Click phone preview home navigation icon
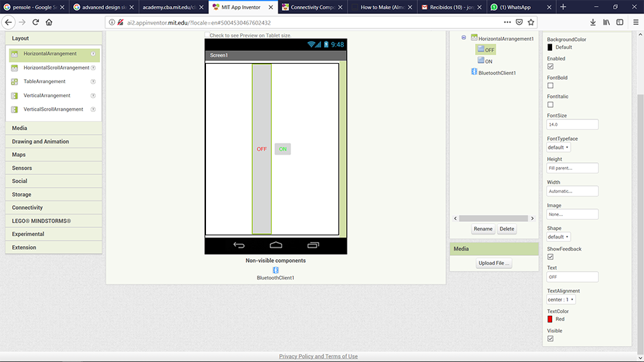The height and width of the screenshot is (362, 644). (x=276, y=245)
